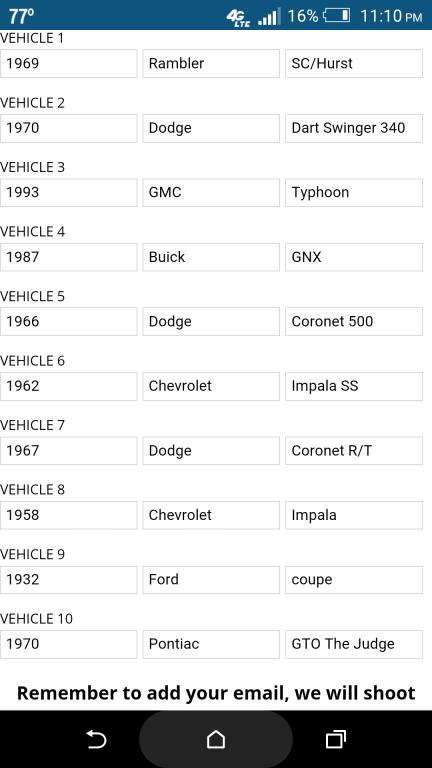Edit the Vehicle 8 year field showing 1958

[x=69, y=515]
